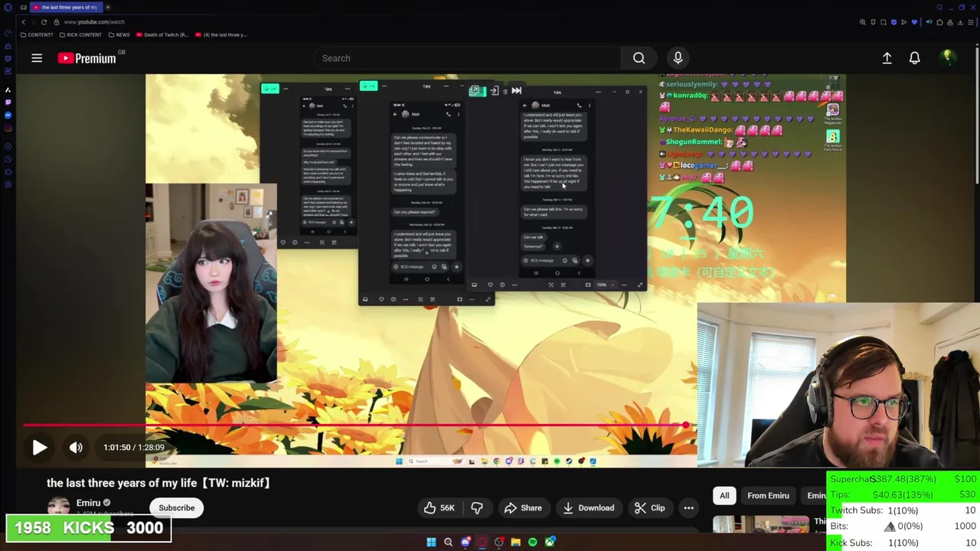Start voice search with the microphone icon
The width and height of the screenshot is (980, 551).
click(678, 58)
